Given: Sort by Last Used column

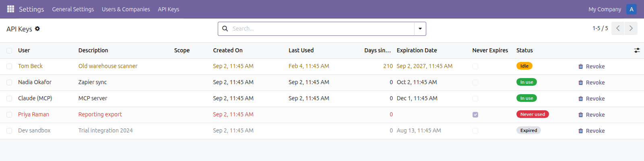Looking at the screenshot, I should [301, 50].
